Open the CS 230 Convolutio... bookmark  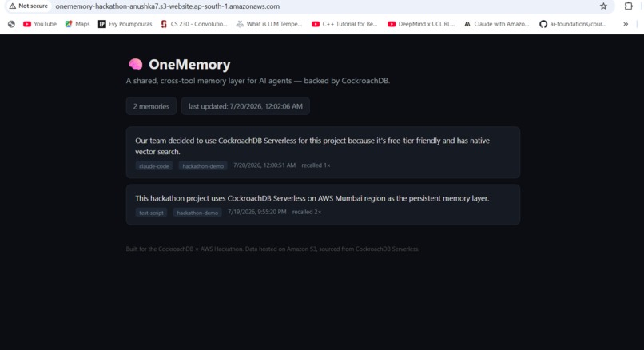pos(193,24)
